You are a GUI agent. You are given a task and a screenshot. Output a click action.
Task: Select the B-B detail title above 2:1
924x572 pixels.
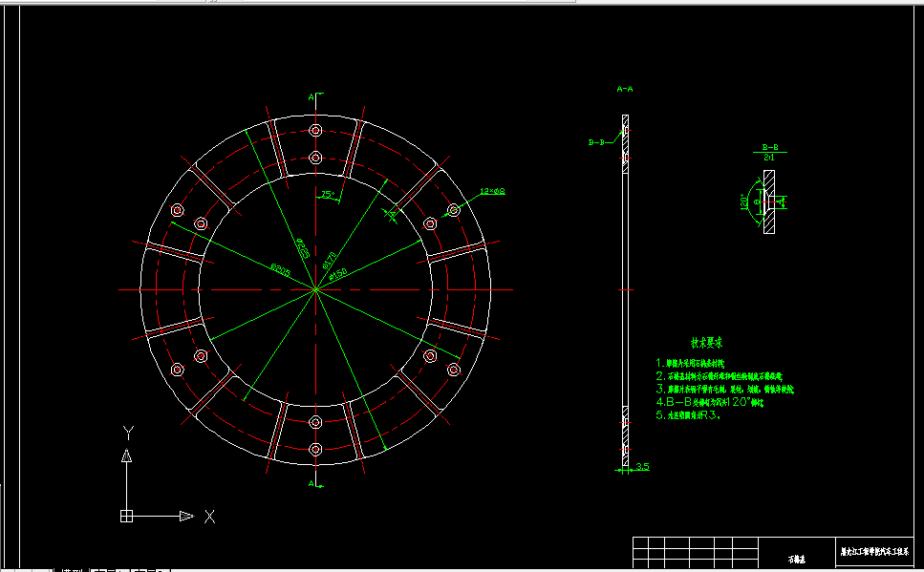coord(769,147)
